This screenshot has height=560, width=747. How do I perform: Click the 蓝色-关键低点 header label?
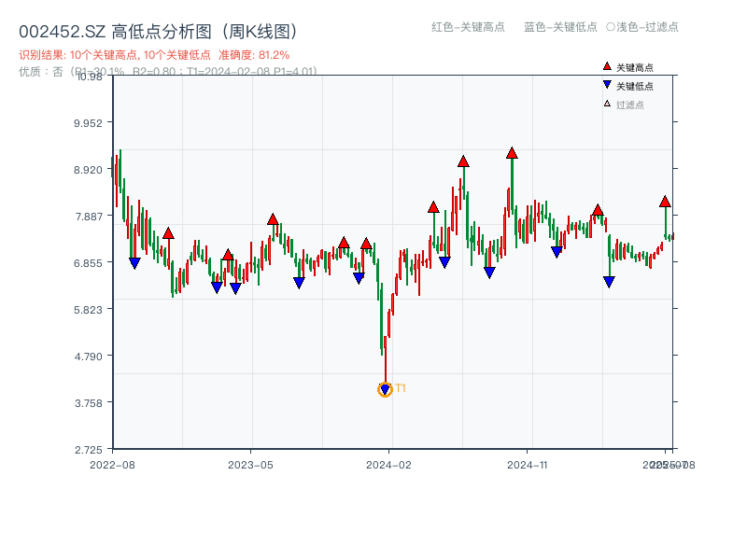tap(560, 27)
